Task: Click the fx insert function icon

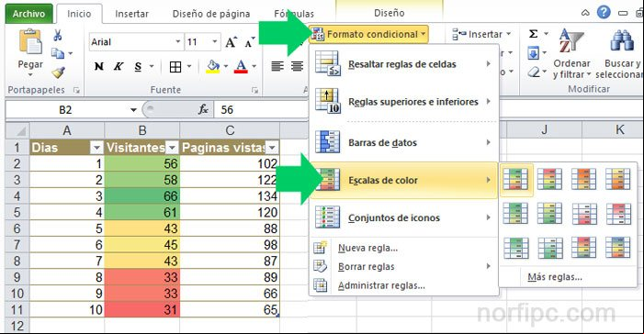Action: point(203,109)
